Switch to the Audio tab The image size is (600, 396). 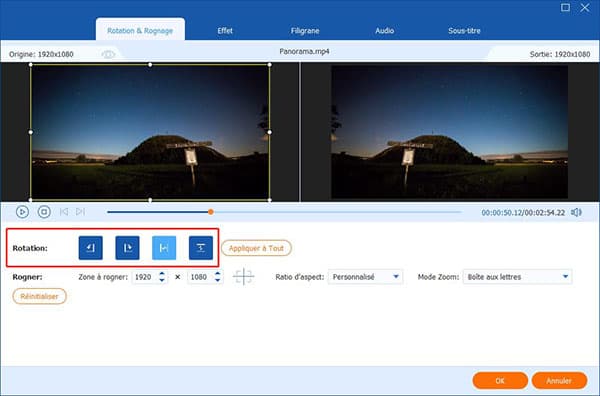[385, 31]
